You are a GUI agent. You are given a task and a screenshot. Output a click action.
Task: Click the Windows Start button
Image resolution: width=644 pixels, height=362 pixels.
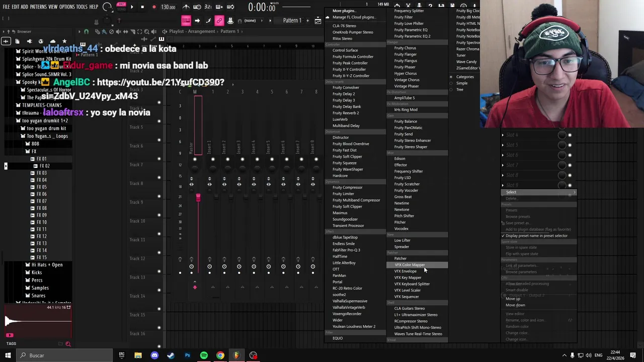(8, 355)
